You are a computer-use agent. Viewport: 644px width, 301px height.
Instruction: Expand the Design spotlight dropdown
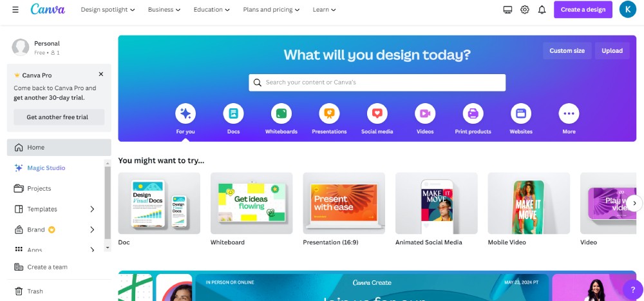108,10
